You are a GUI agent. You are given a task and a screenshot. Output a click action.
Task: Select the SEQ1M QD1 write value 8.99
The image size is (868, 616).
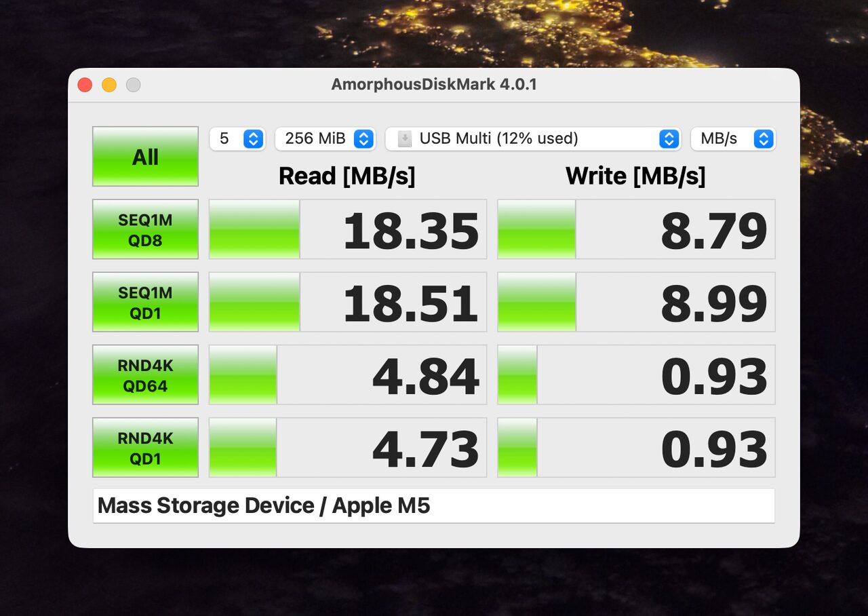[714, 303]
